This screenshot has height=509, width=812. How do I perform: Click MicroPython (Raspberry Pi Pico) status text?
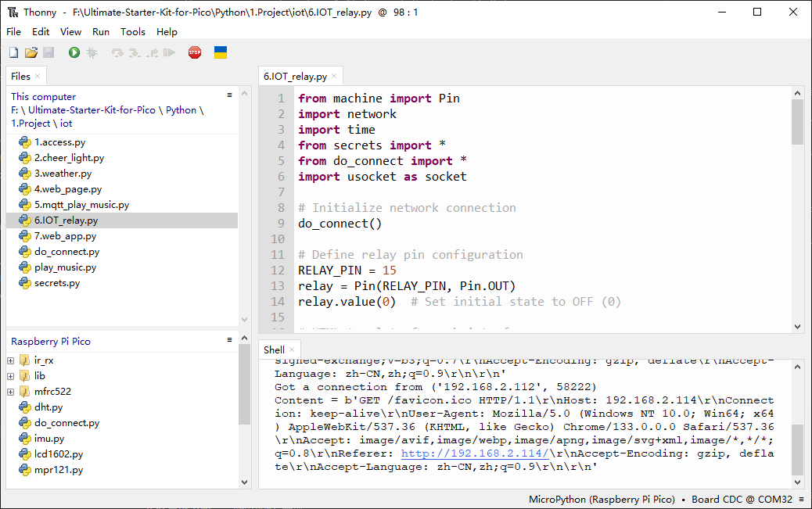click(602, 499)
